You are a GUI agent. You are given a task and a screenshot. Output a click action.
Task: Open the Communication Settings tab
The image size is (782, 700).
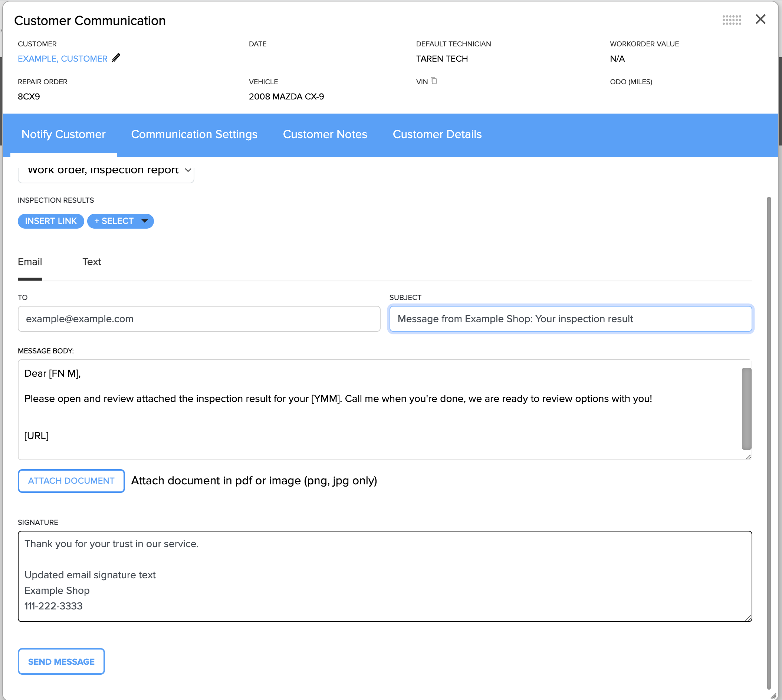click(194, 134)
